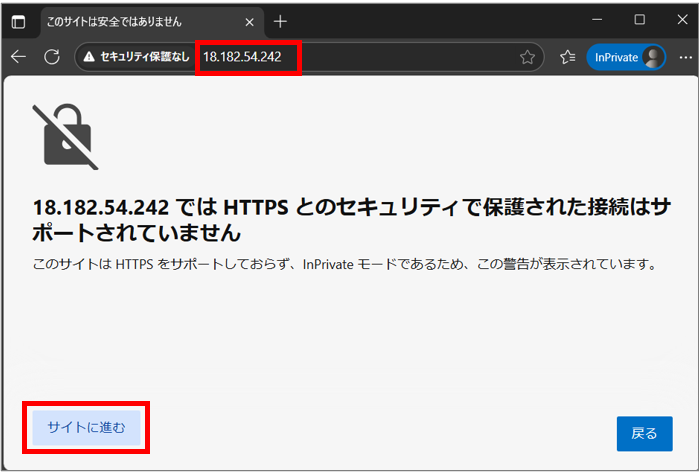
Task: Open the Favorites list icon
Action: tap(567, 57)
